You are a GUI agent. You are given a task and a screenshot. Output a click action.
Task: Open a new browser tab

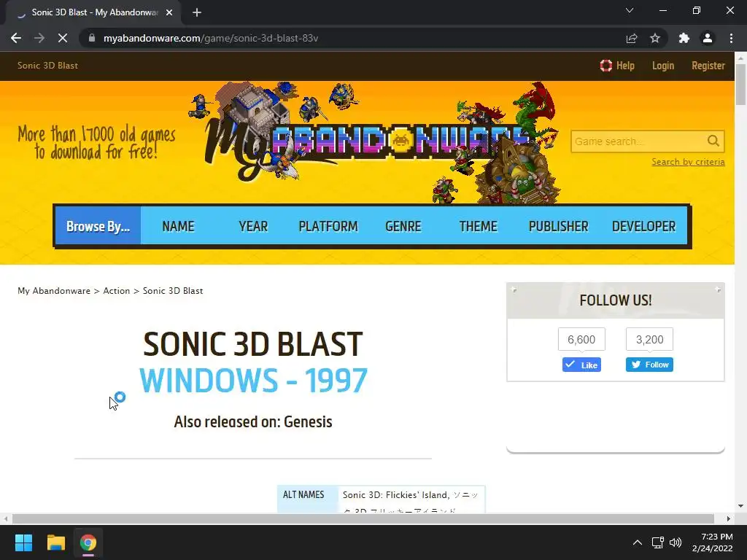[x=197, y=12]
